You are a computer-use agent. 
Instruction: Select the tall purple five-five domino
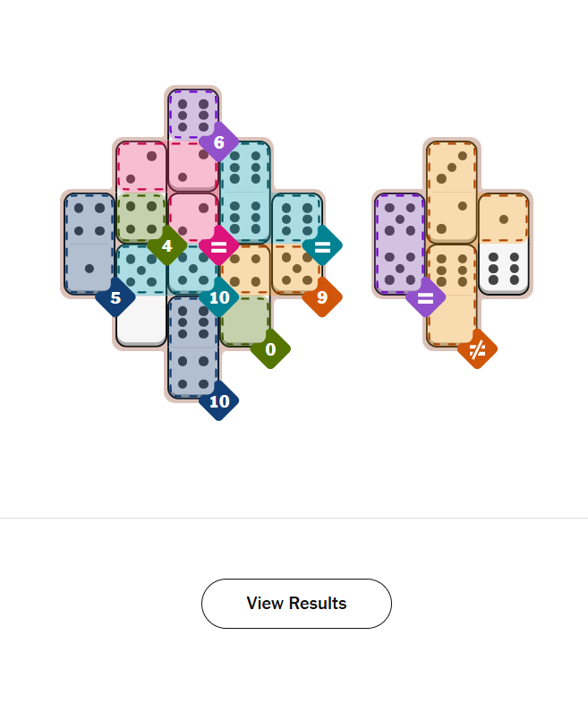(x=400, y=244)
